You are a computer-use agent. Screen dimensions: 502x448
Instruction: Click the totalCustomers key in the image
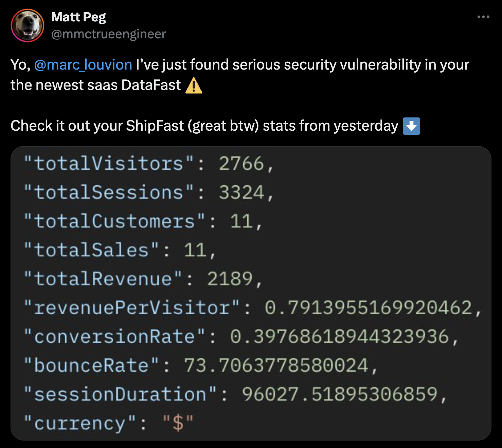[x=114, y=221]
